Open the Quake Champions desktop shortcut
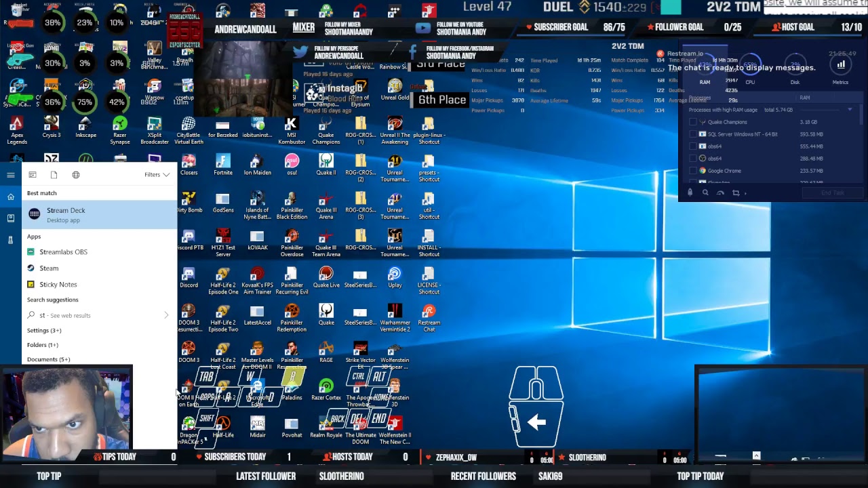The width and height of the screenshot is (868, 488). click(326, 130)
